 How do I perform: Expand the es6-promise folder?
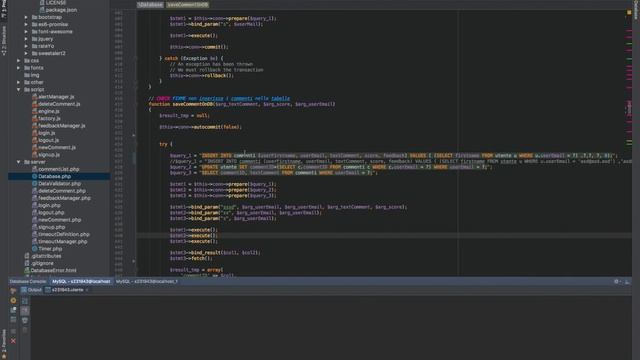pyautogui.click(x=26, y=24)
